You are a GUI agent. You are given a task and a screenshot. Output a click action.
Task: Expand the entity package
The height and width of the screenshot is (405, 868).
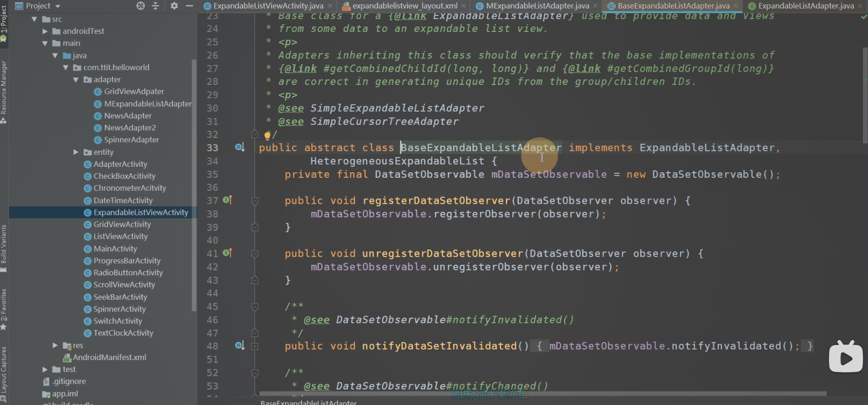(x=76, y=152)
